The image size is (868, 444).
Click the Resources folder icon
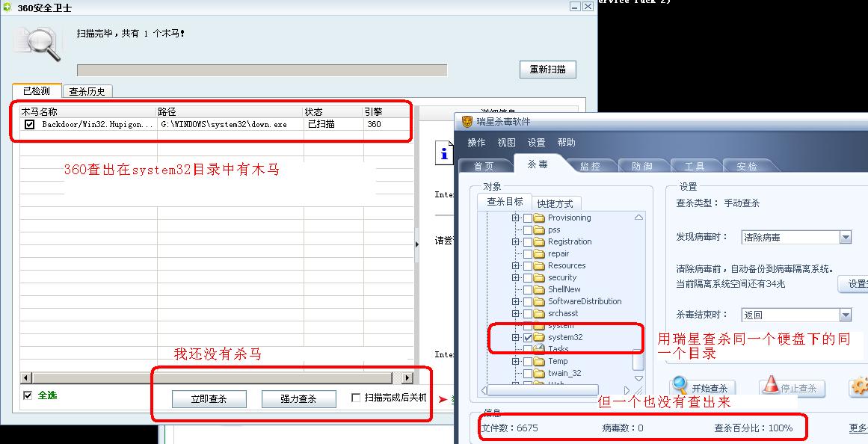539,266
